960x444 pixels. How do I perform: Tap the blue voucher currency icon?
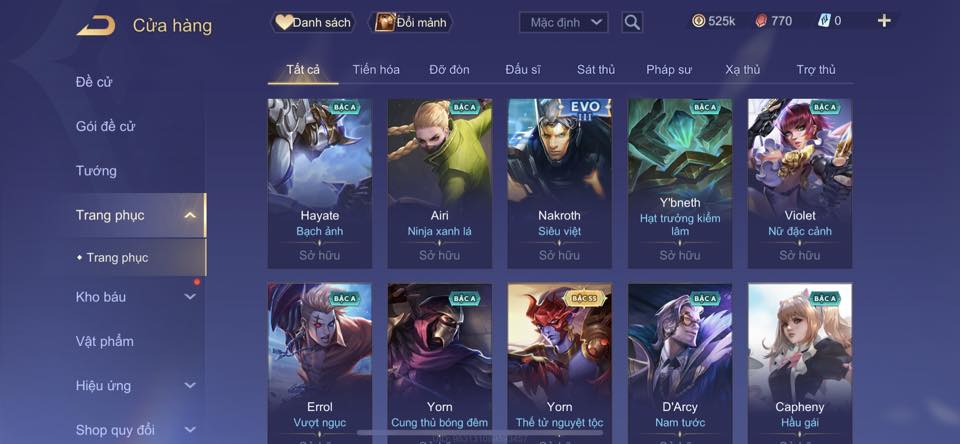tap(824, 21)
